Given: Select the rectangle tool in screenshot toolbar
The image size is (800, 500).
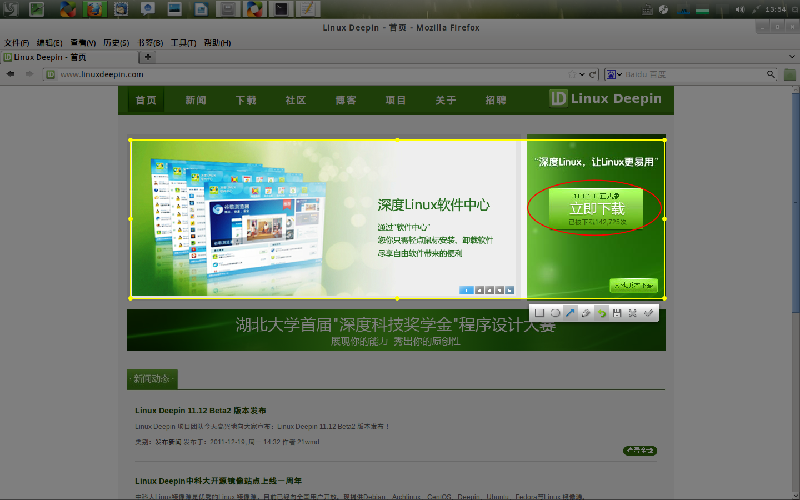Looking at the screenshot, I should pyautogui.click(x=539, y=313).
